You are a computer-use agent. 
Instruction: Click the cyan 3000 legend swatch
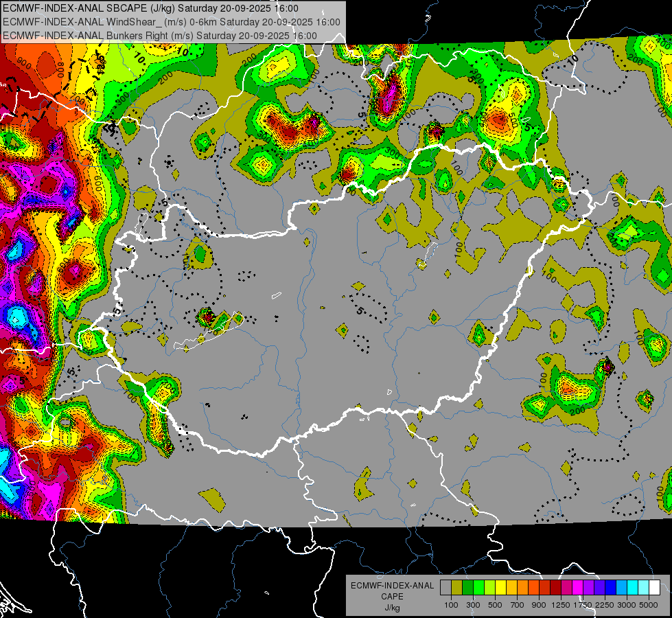pos(633,588)
